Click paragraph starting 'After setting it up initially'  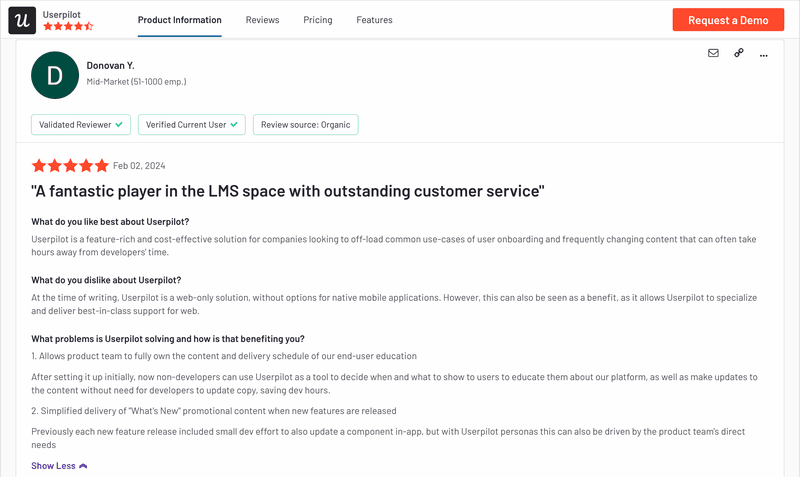pos(394,384)
